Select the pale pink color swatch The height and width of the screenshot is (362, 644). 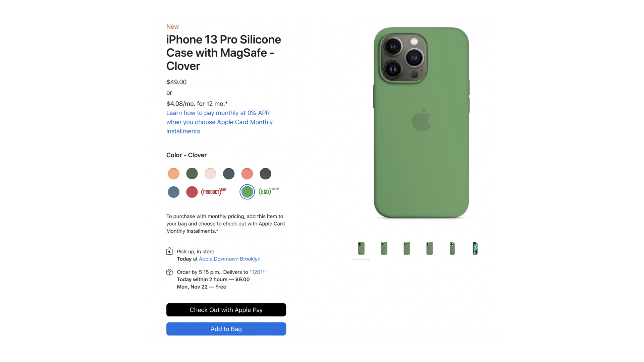[210, 174]
